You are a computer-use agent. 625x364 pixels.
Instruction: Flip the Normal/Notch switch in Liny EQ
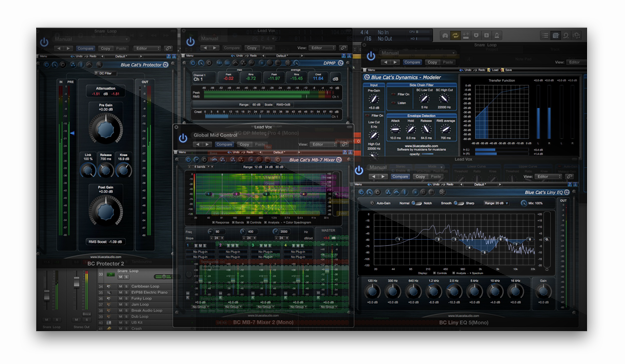click(x=416, y=203)
